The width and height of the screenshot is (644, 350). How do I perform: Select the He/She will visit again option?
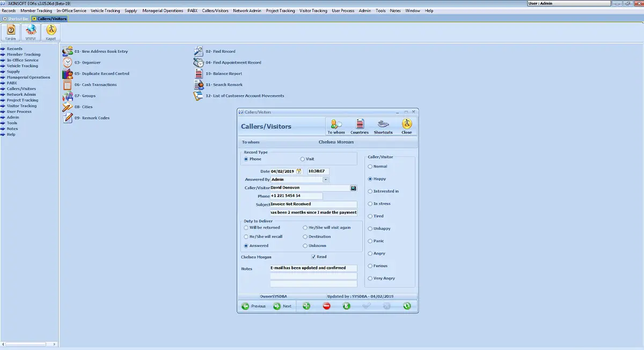pos(305,228)
